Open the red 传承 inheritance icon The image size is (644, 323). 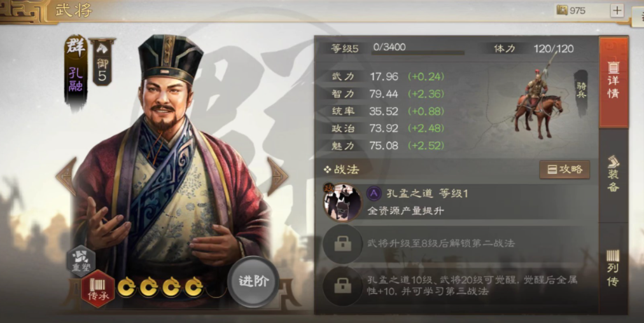click(x=97, y=289)
